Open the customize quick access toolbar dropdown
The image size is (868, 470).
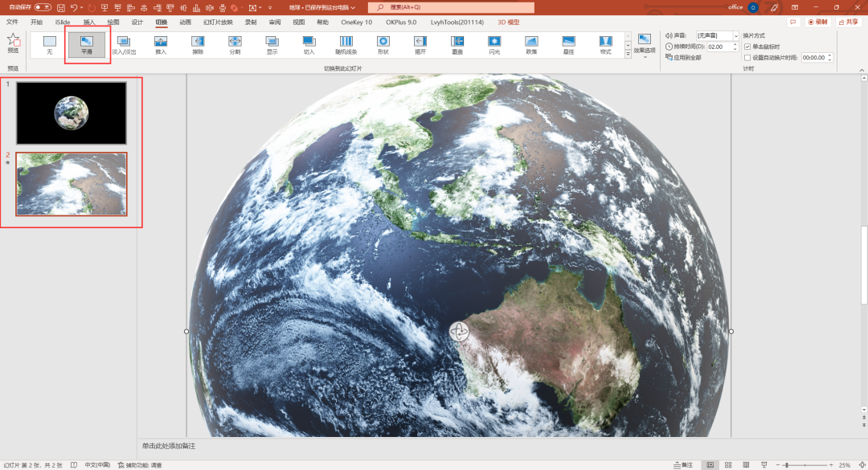pyautogui.click(x=270, y=7)
